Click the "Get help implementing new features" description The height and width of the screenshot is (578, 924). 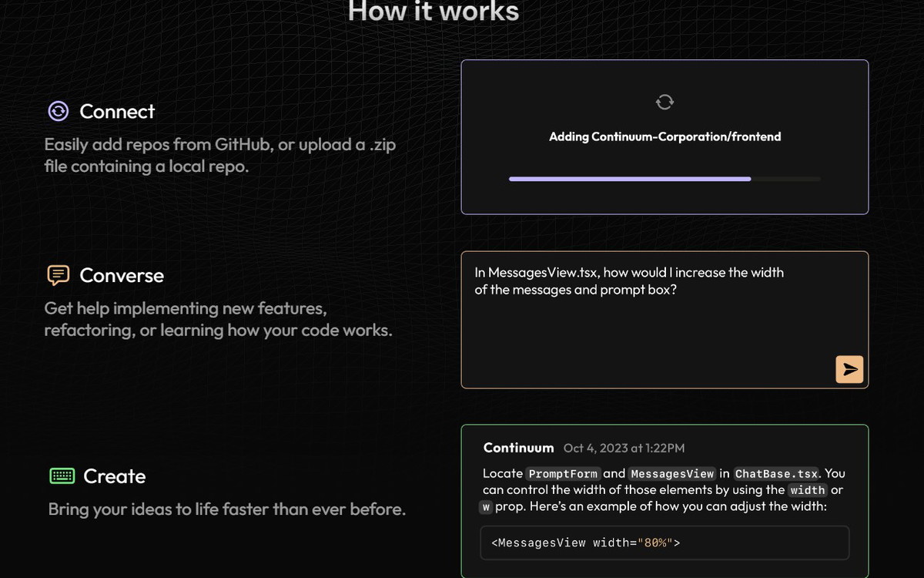[219, 319]
